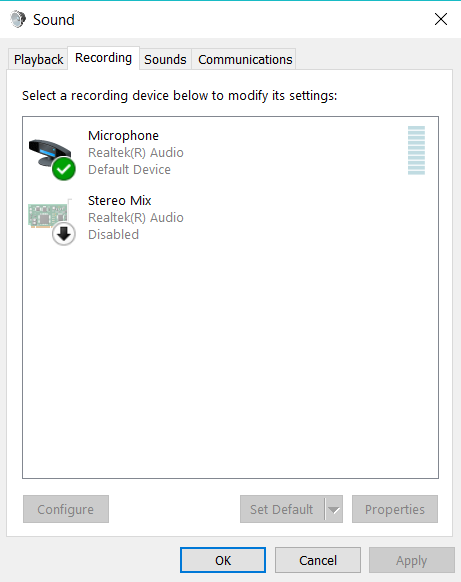The width and height of the screenshot is (461, 582).
Task: Click the green default checkmark badge
Action: [64, 169]
